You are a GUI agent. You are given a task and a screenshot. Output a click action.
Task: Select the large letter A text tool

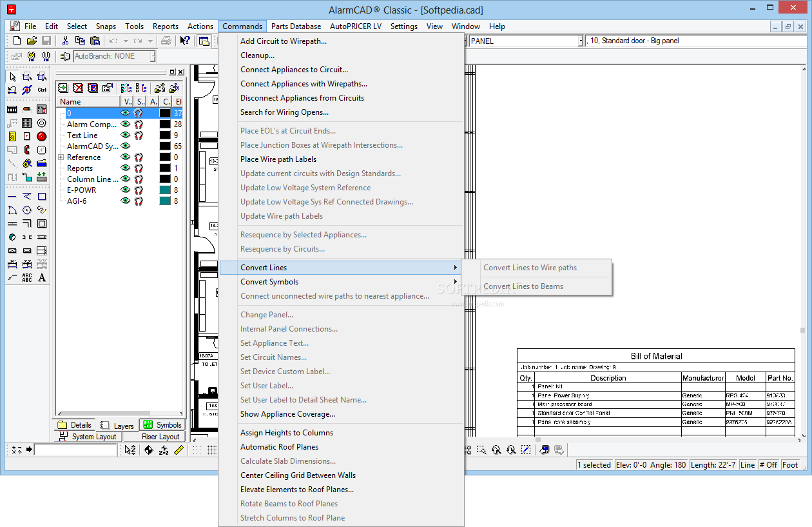[x=41, y=277]
